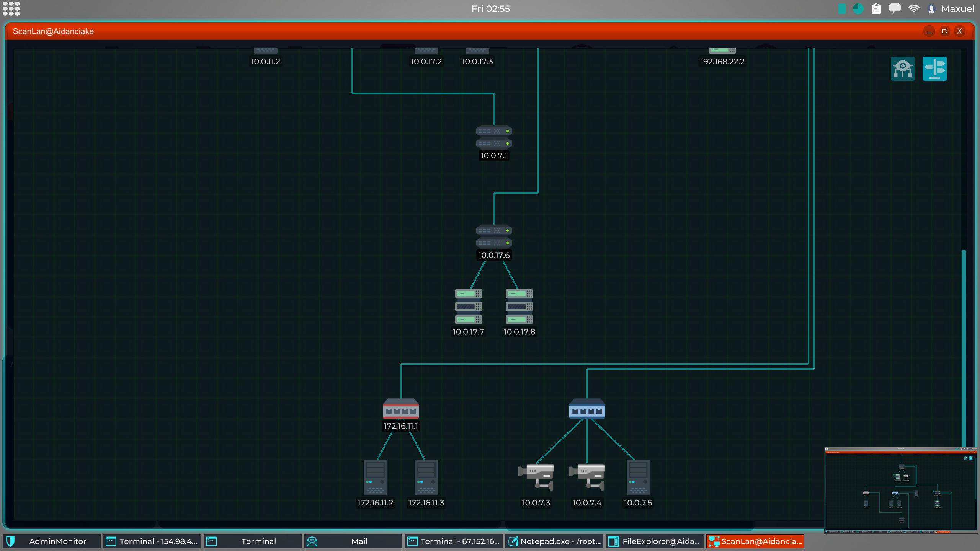Click the vertical scrollbar handle
This screenshot has width=980, height=551.
964,344
